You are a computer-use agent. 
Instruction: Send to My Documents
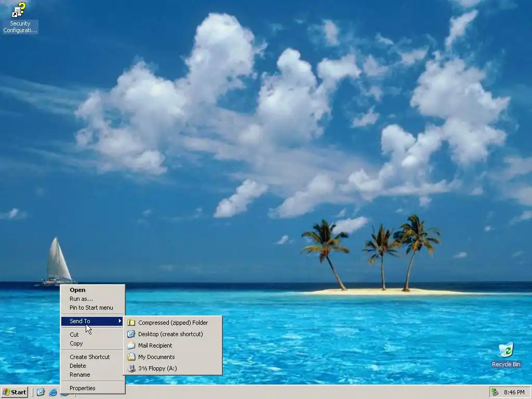[173, 357]
